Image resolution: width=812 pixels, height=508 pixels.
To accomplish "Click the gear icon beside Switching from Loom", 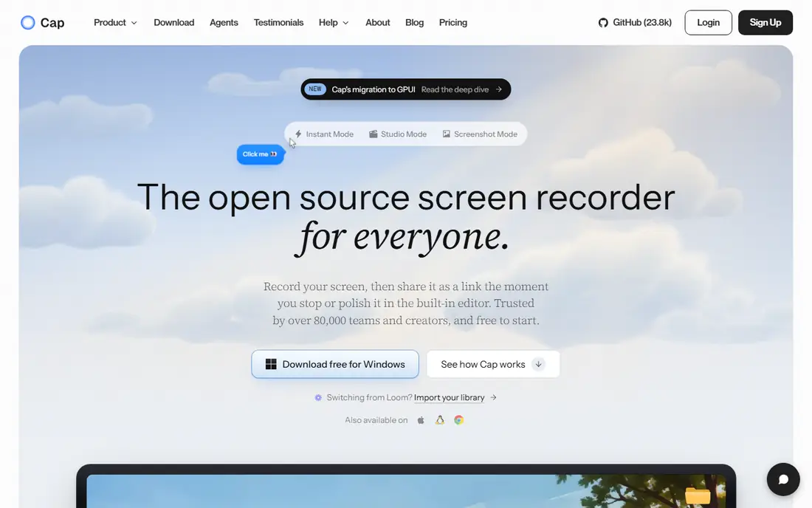I will click(318, 397).
